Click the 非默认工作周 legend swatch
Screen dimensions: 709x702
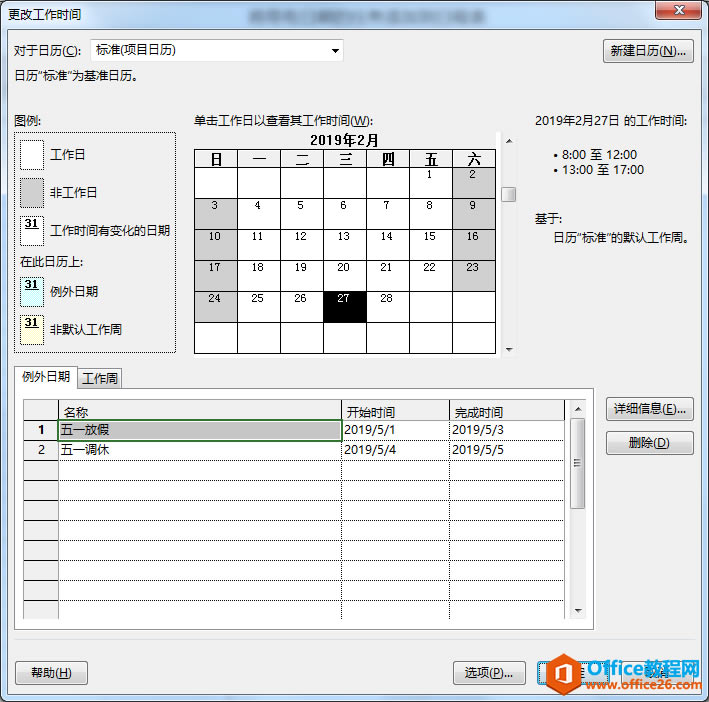tap(32, 330)
